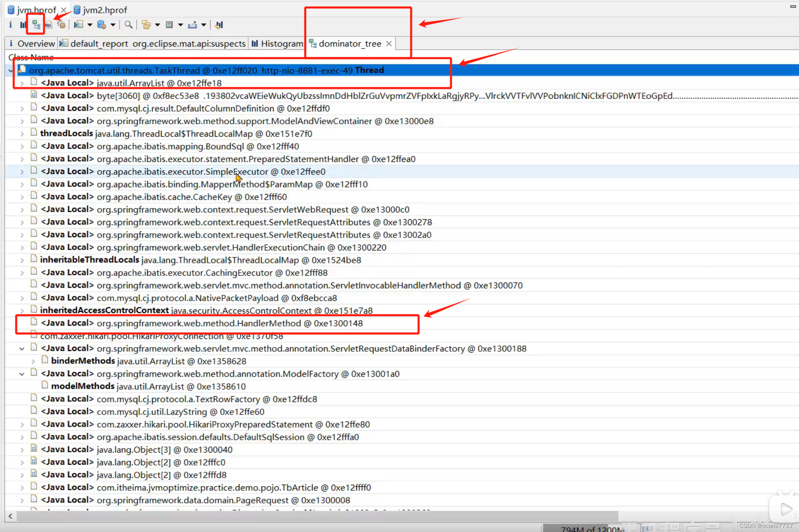Open the Histogram toolbar icon
The height and width of the screenshot is (532, 799).
[x=23, y=25]
